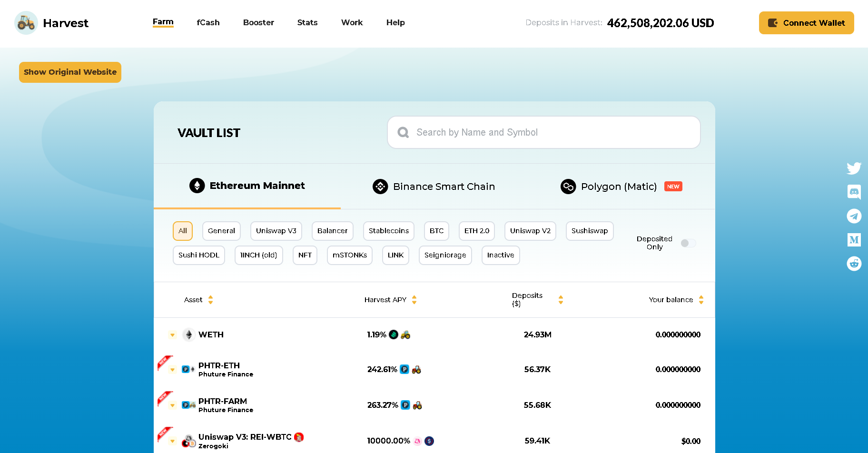The width and height of the screenshot is (868, 453).
Task: Switch to Polygon (Matic) tab
Action: [621, 187]
